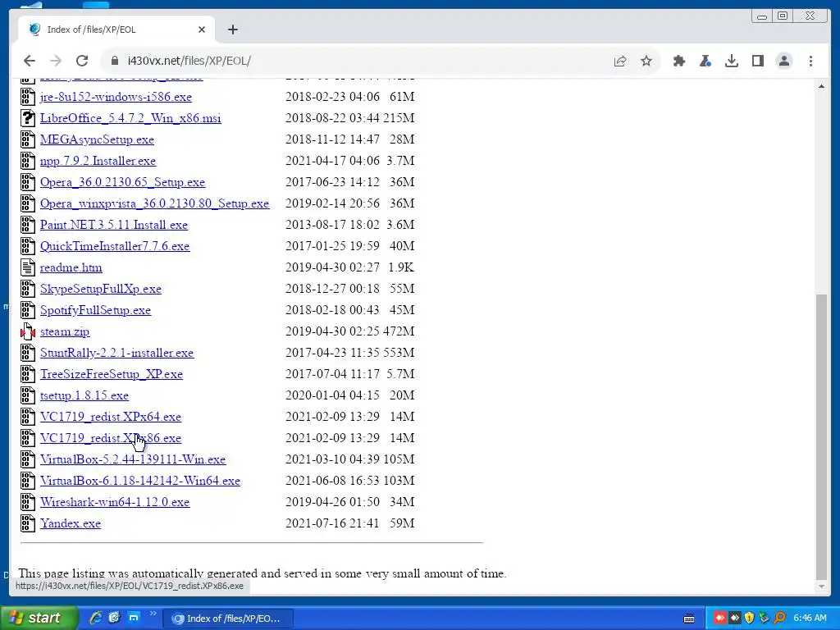Image resolution: width=840 pixels, height=630 pixels.
Task: Reload the current page
Action: [82, 61]
